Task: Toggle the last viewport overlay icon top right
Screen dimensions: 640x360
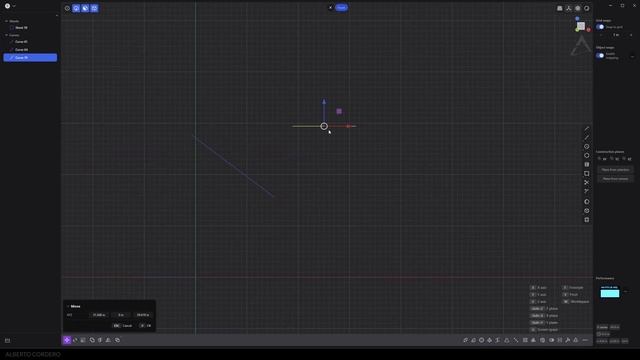Action: tap(587, 8)
